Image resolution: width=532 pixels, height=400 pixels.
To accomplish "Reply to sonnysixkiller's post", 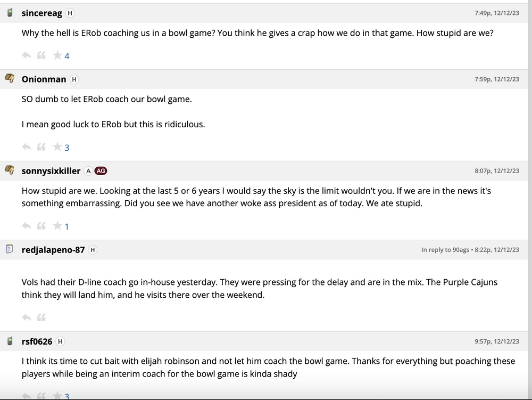I will point(26,226).
